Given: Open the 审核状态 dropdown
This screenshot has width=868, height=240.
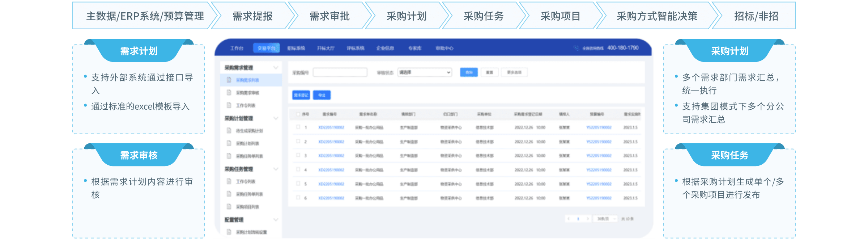Looking at the screenshot, I should tap(425, 72).
